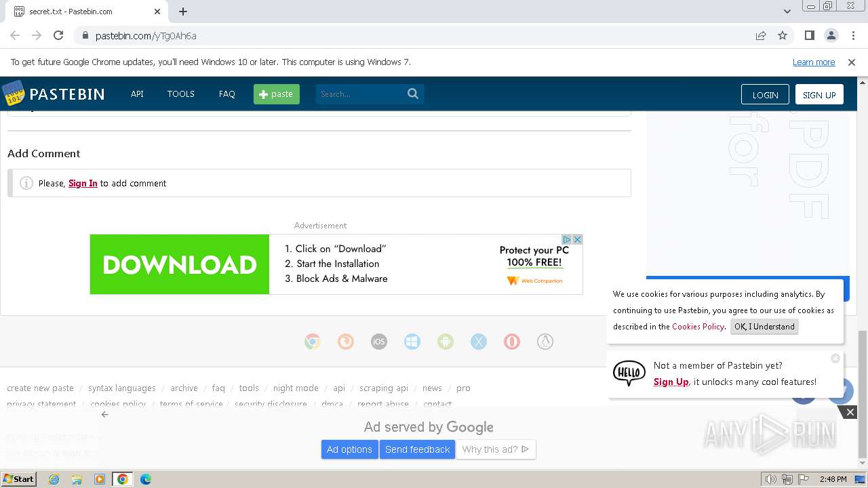
Task: Click the Sign Up link in Hello popup
Action: [671, 382]
